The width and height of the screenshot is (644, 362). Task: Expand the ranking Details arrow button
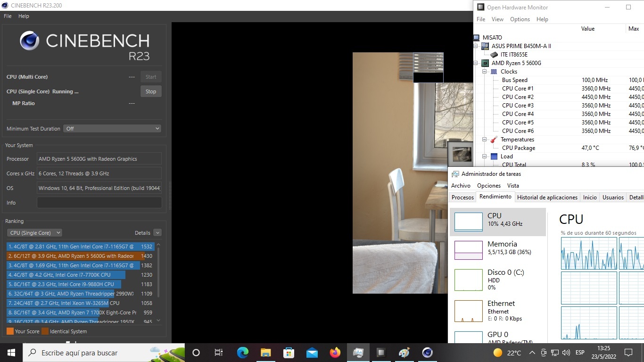click(x=157, y=233)
